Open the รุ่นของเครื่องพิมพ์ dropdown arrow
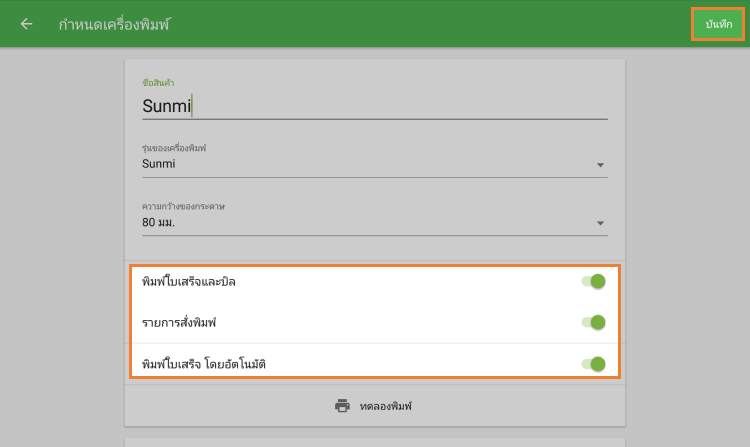The height and width of the screenshot is (447, 750). pos(600,165)
